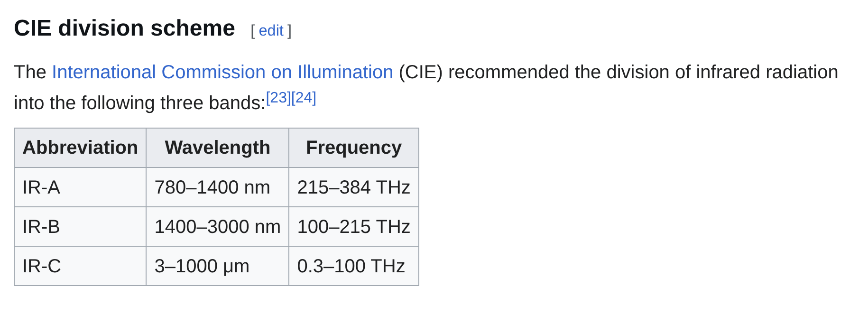Select the IR-C abbreviation cell
The image size is (868, 315).
tap(42, 266)
